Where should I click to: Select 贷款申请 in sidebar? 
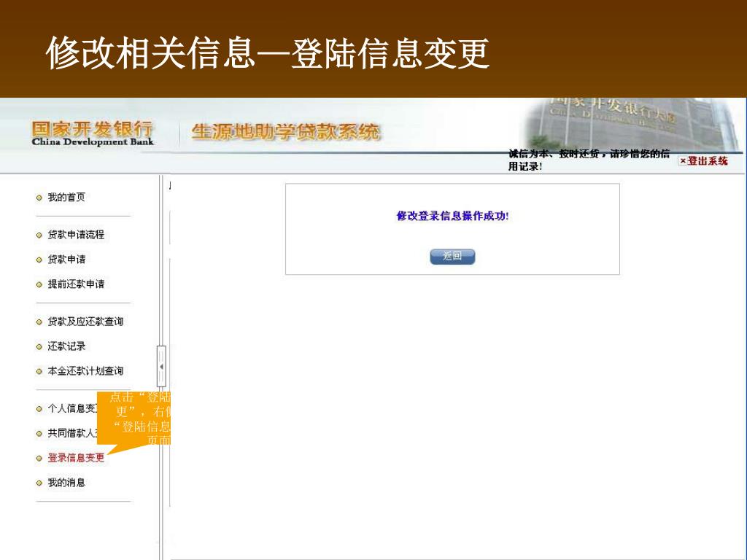66,259
